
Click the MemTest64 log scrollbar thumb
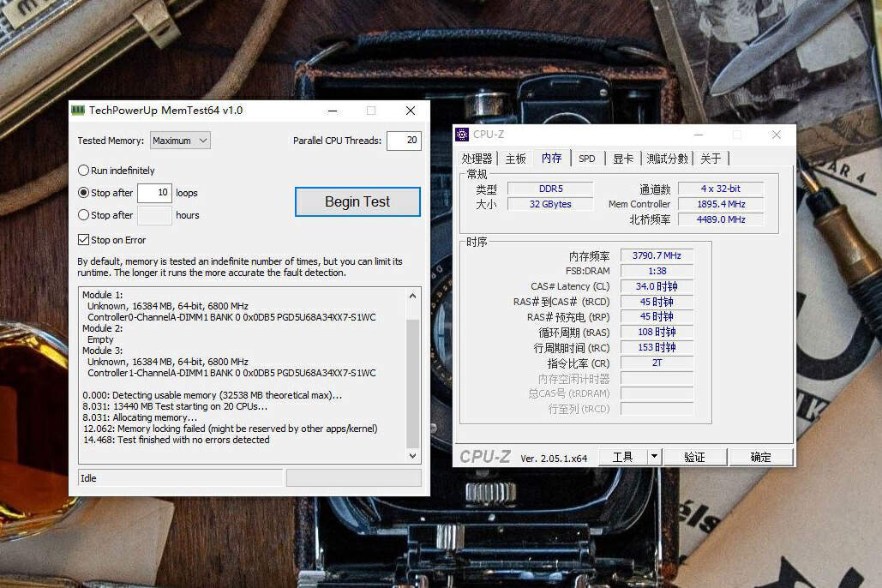[x=413, y=383]
